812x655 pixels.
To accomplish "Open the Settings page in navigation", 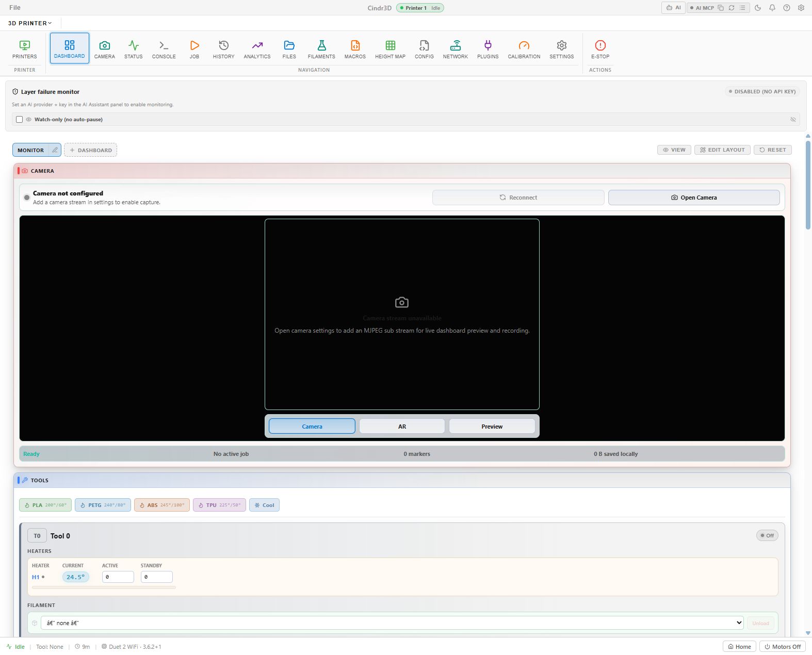I will click(562, 48).
